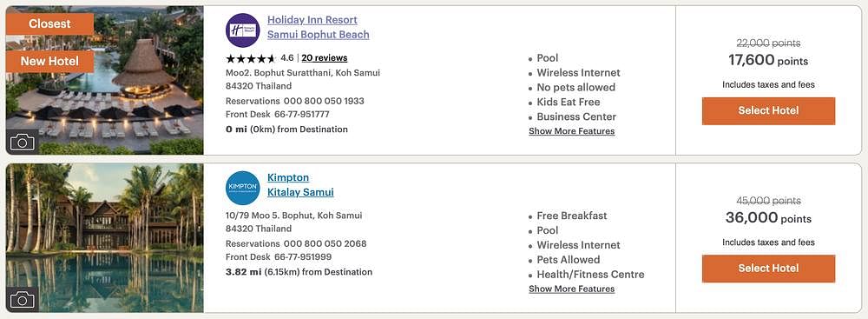The height and width of the screenshot is (319, 868).
Task: Open photo gallery camera icon for Kimpton
Action: pyautogui.click(x=23, y=300)
